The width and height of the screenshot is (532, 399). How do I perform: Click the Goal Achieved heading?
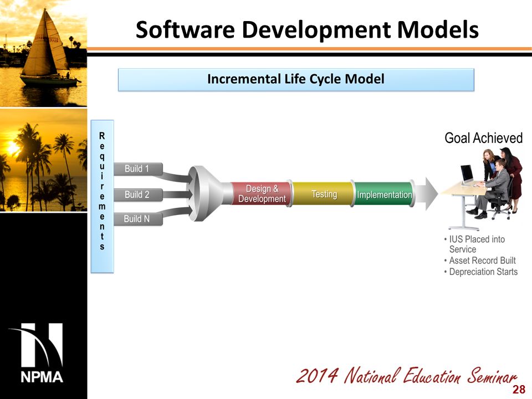(x=483, y=138)
